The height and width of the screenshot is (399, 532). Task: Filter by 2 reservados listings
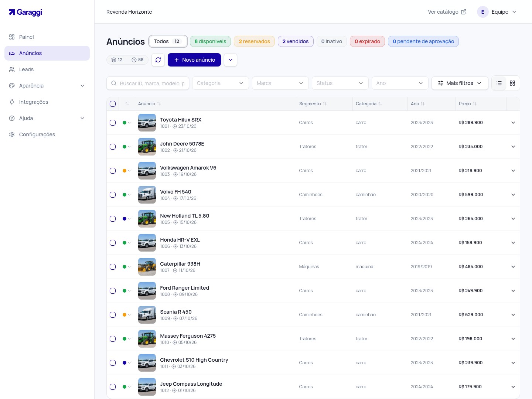point(254,41)
